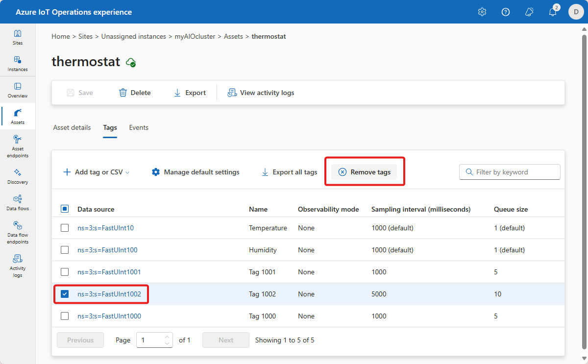Screen dimensions: 588x364
Task: Open the notifications bell with badge 2
Action: pos(553,12)
